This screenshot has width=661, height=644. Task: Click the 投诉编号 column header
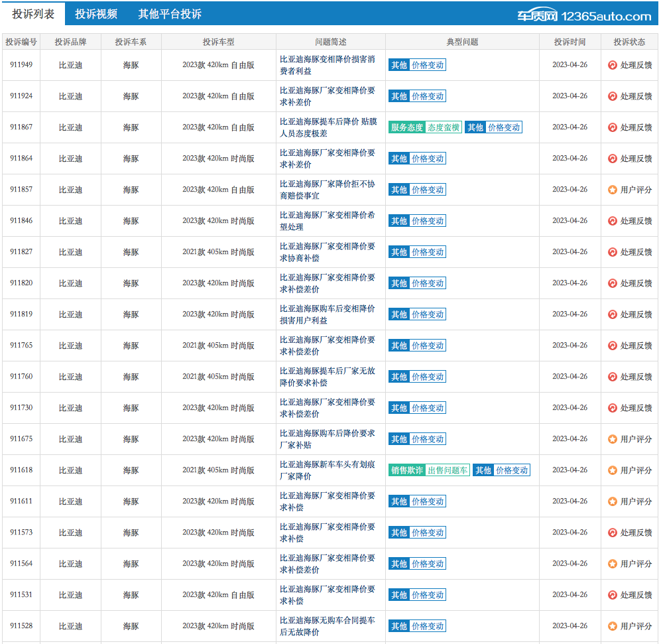pyautogui.click(x=21, y=42)
